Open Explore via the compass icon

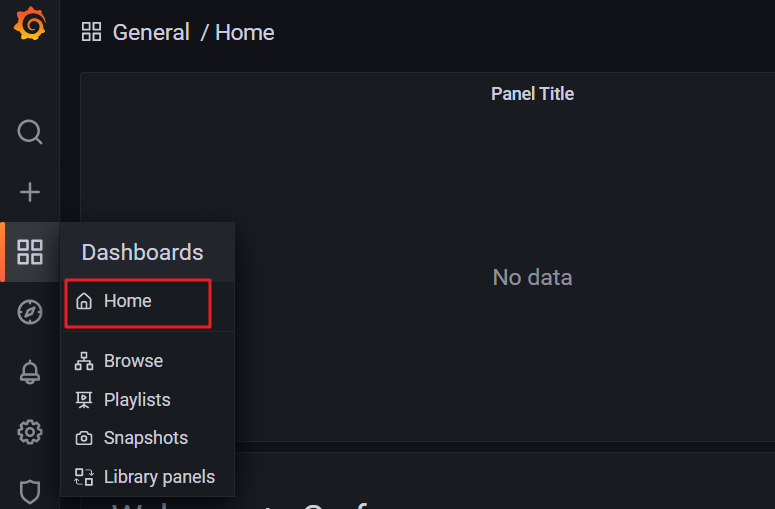pyautogui.click(x=30, y=312)
